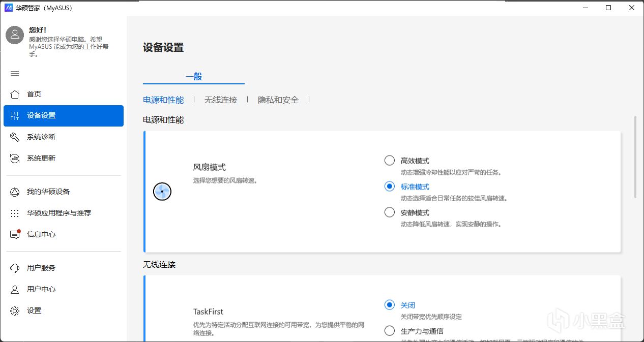Click the 用户中心 person icon
Image resolution: width=644 pixels, height=342 pixels.
(15, 289)
